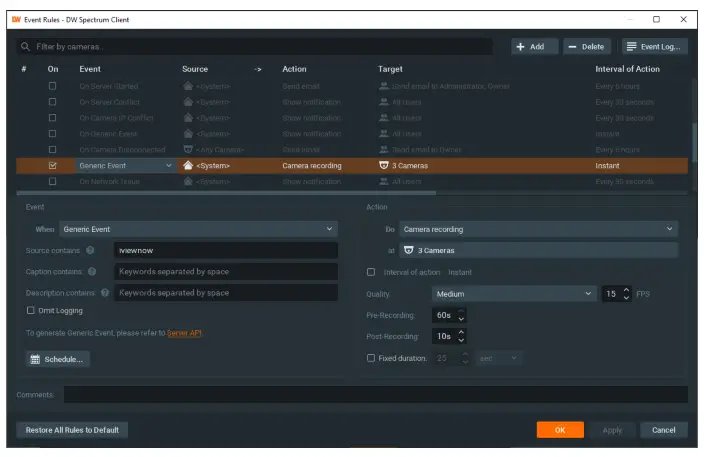
Task: Click the system icon in On Generic Event row
Action: 188,134
